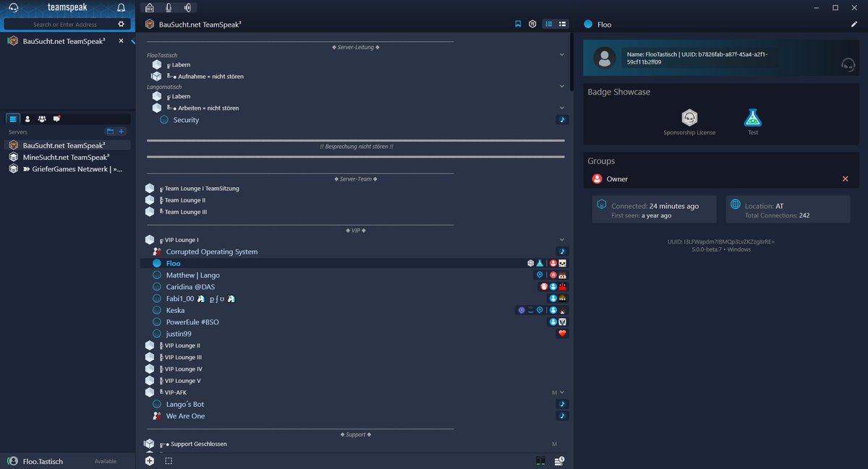Click the Owner group label
The image size is (868, 469).
point(617,178)
